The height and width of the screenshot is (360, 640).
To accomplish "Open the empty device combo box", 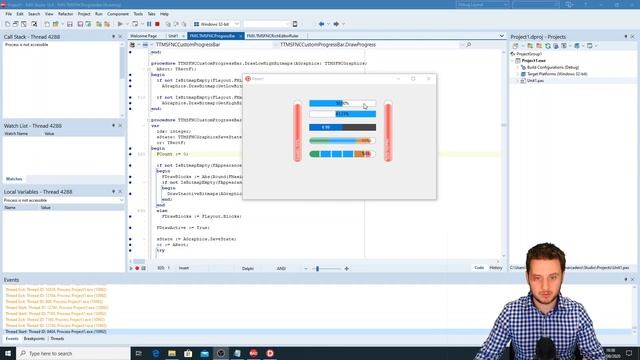I will (x=266, y=24).
